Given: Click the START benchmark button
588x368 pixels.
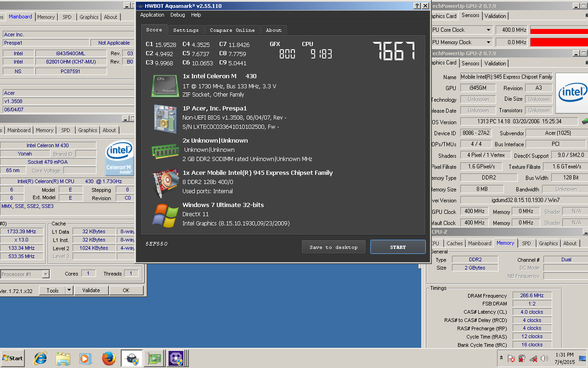Looking at the screenshot, I should click(398, 247).
